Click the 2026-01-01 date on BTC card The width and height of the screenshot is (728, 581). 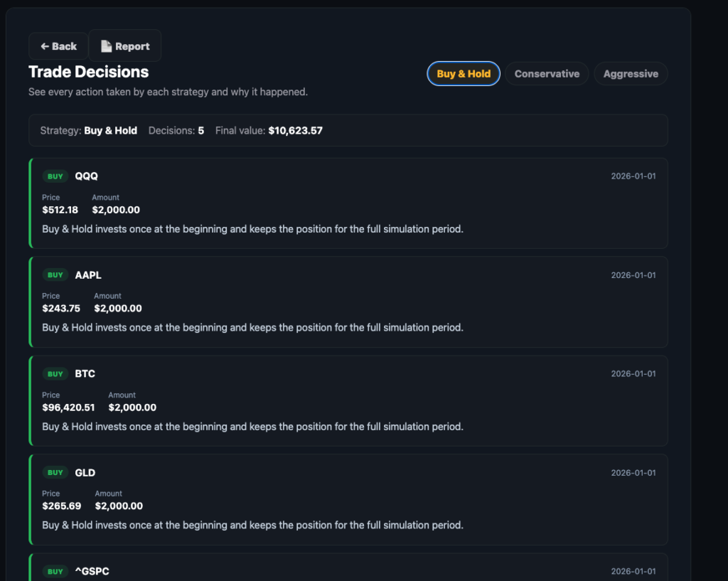pyautogui.click(x=633, y=374)
